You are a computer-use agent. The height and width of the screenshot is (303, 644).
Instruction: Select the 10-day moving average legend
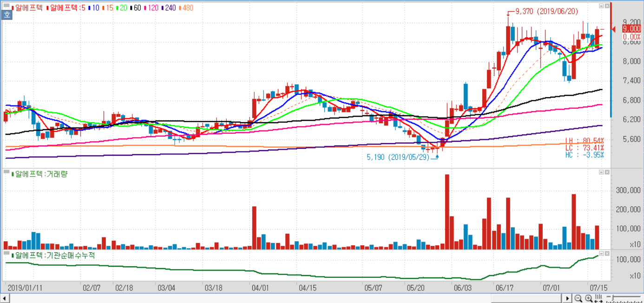point(93,8)
